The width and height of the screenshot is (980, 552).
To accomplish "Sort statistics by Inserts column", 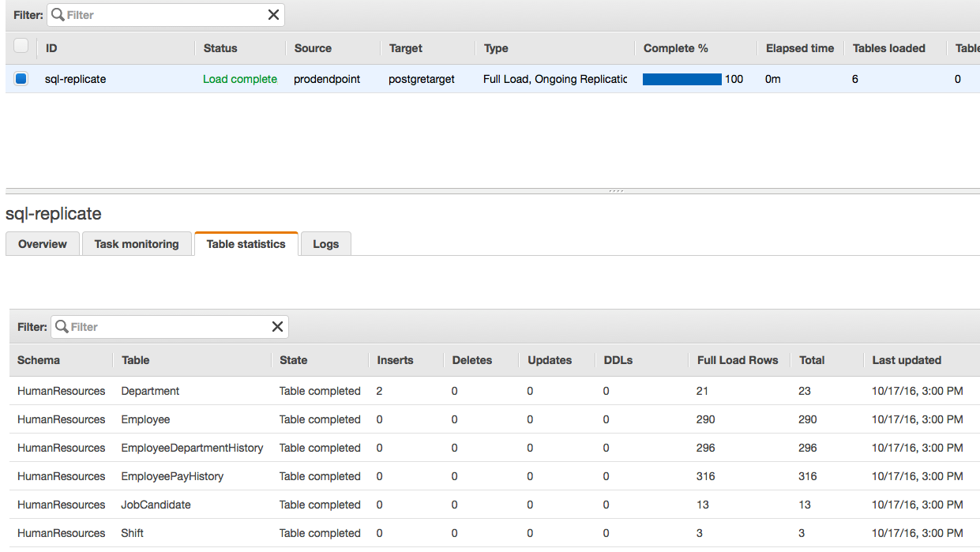I will (x=395, y=360).
